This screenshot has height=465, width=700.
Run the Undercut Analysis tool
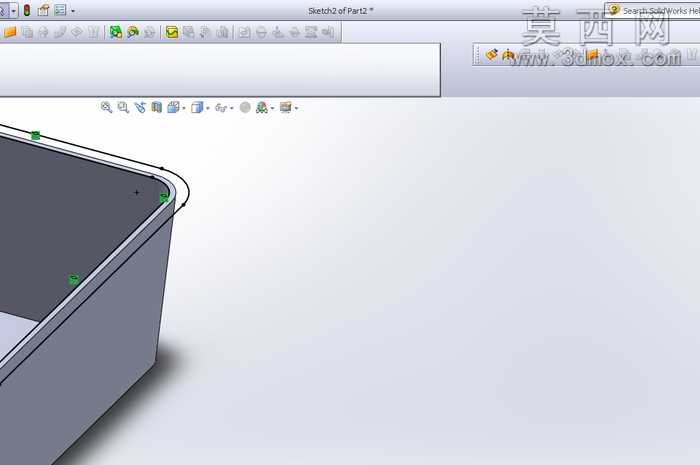[x=133, y=32]
